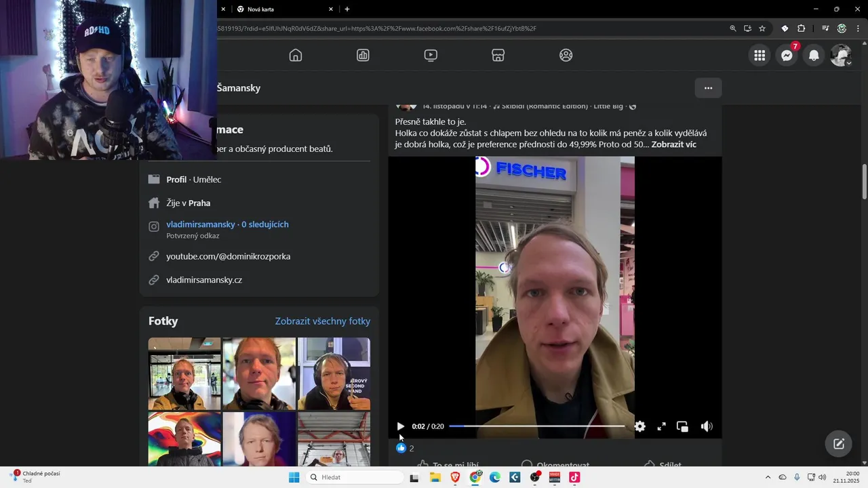Open the Facebook Video tab
868x488 pixels.
click(x=431, y=56)
